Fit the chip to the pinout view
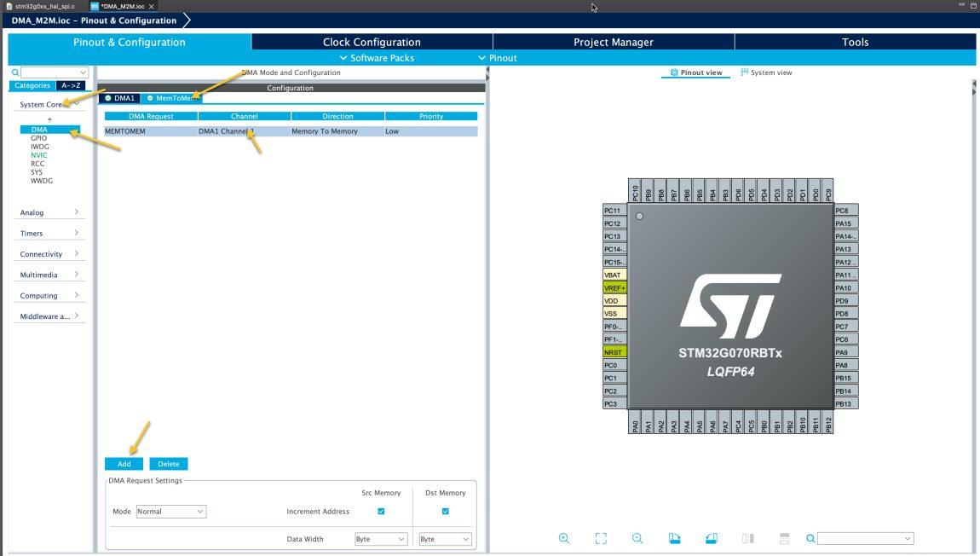The width and height of the screenshot is (980, 556). (601, 538)
